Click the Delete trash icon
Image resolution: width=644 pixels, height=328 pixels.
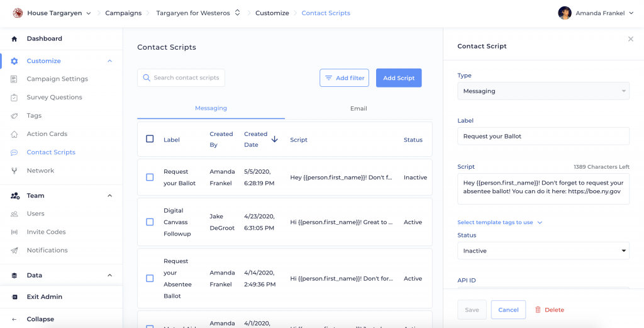coord(538,310)
